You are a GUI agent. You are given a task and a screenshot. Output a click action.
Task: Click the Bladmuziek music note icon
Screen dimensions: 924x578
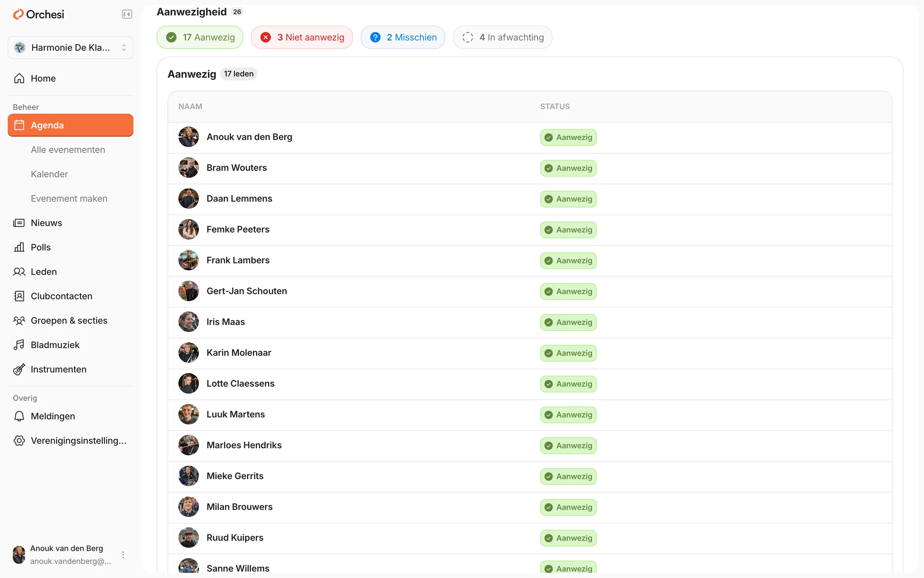tap(19, 345)
